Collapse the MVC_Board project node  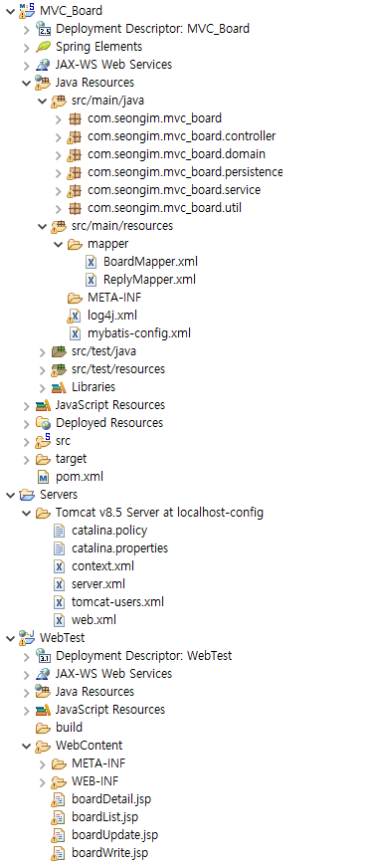[x=10, y=10]
